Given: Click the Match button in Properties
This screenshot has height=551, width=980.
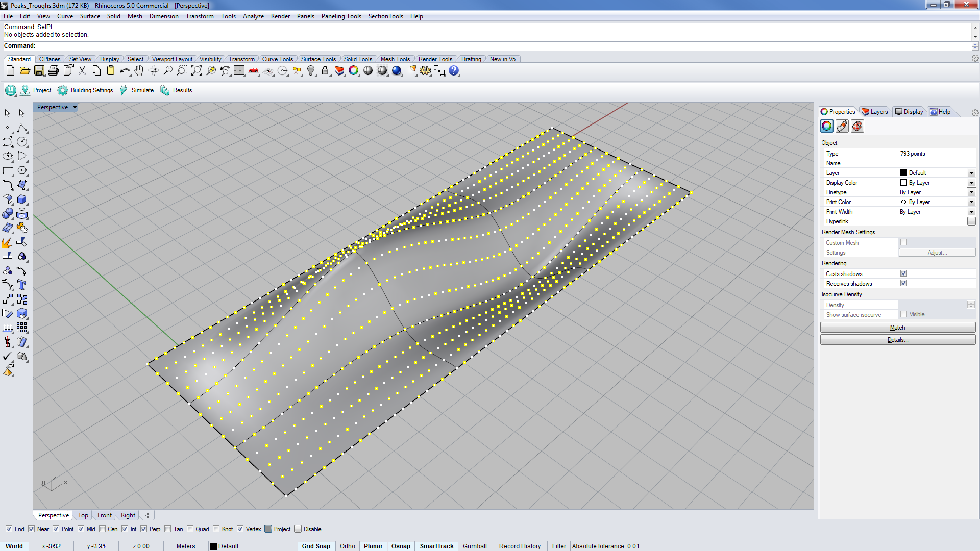Looking at the screenshot, I should coord(897,327).
